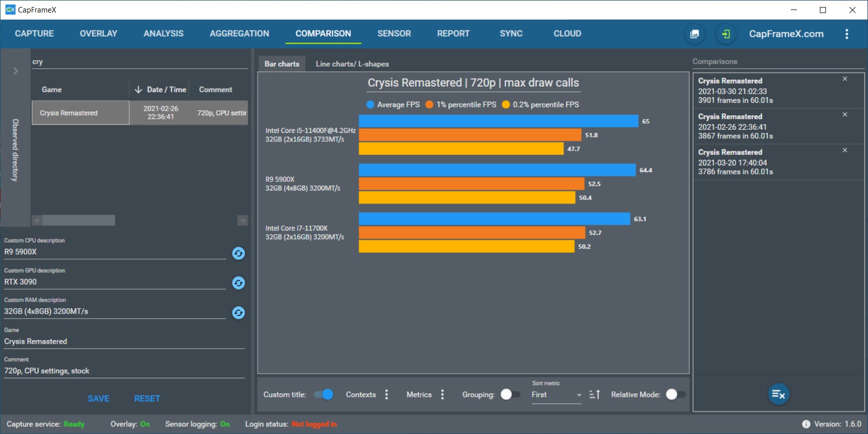Click the green login icon in header
The height and width of the screenshot is (434, 868).
click(725, 34)
